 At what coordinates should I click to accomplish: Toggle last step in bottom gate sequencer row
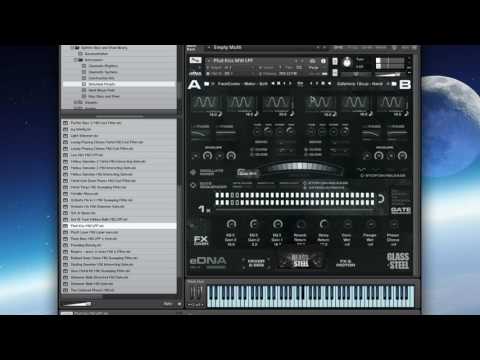(x=372, y=203)
